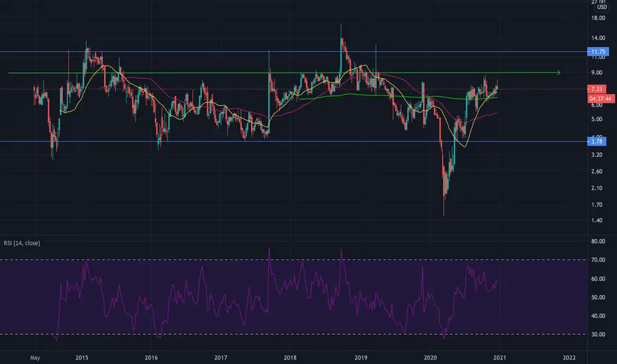This screenshot has height=364, width=617.
Task: Click the 80.00 RSI axis value
Action: pos(598,241)
